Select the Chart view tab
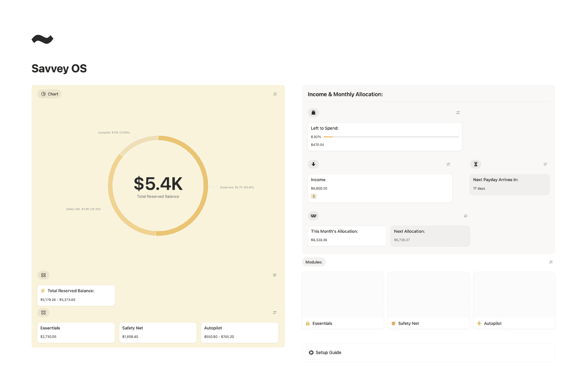 pyautogui.click(x=49, y=94)
